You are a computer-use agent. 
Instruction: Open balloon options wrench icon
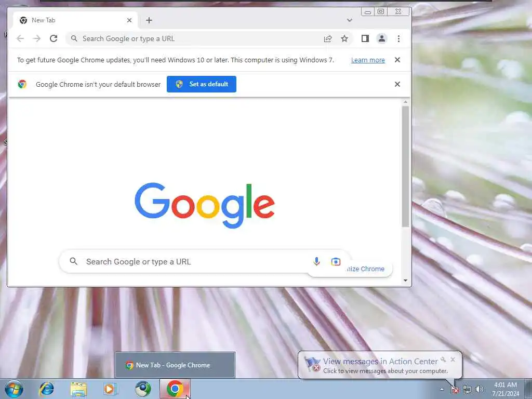tap(443, 360)
